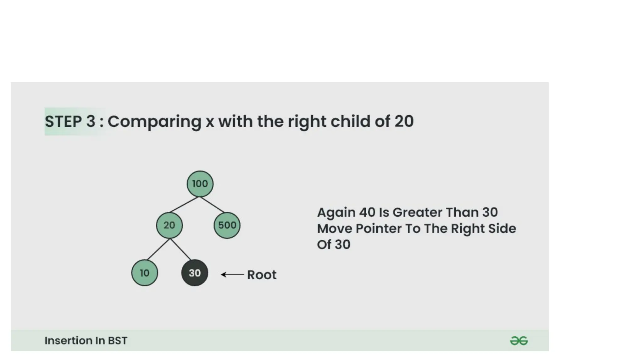Click the edge connecting nodes 100 and 20
Image resolution: width=644 pixels, height=362 pixels.
(184, 205)
